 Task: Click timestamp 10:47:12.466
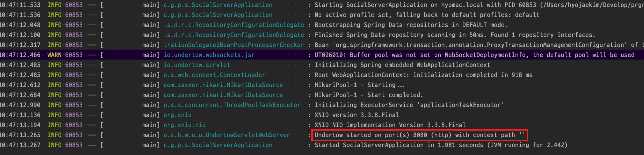20,55
